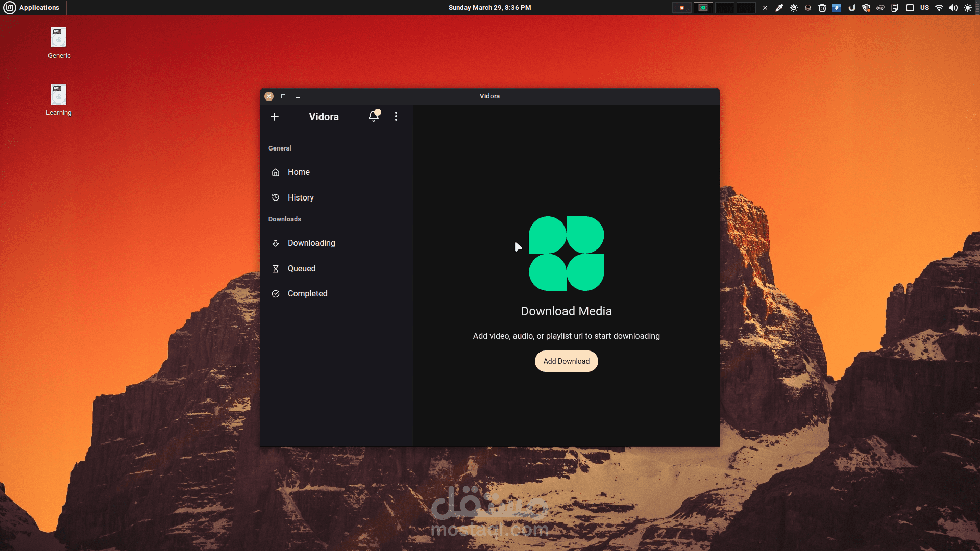
Task: Go to the Home section
Action: pos(299,172)
